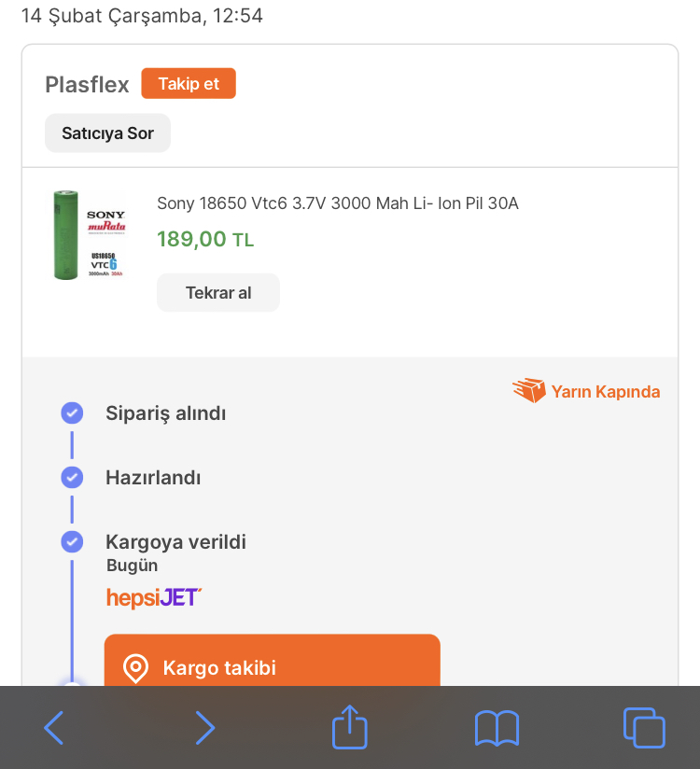Open the Safari share sheet icon
The height and width of the screenshot is (769, 700).
(350, 726)
